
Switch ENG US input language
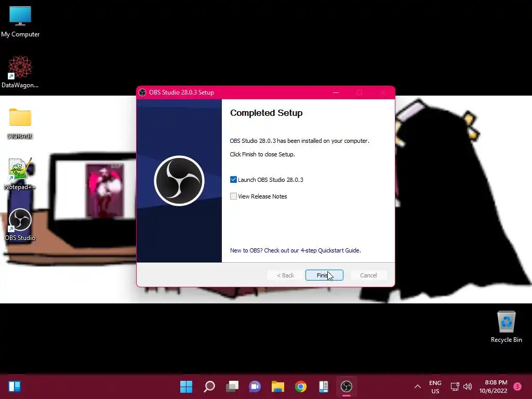coord(435,387)
